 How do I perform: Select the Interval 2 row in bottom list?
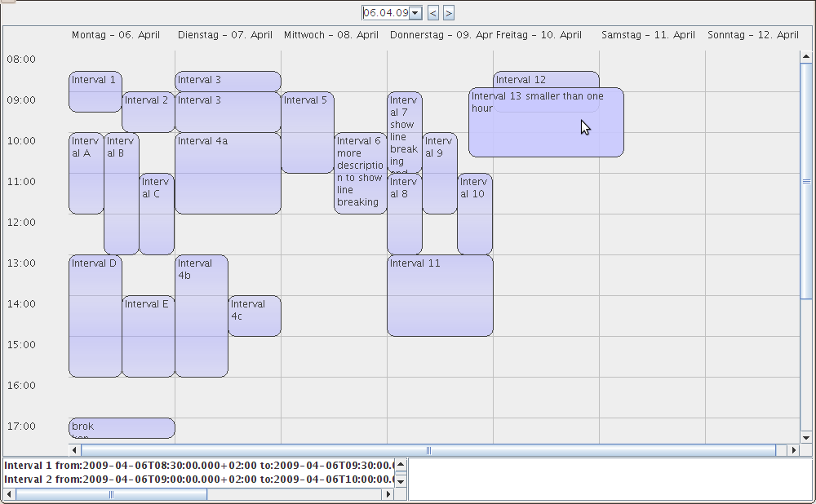pyautogui.click(x=197, y=480)
